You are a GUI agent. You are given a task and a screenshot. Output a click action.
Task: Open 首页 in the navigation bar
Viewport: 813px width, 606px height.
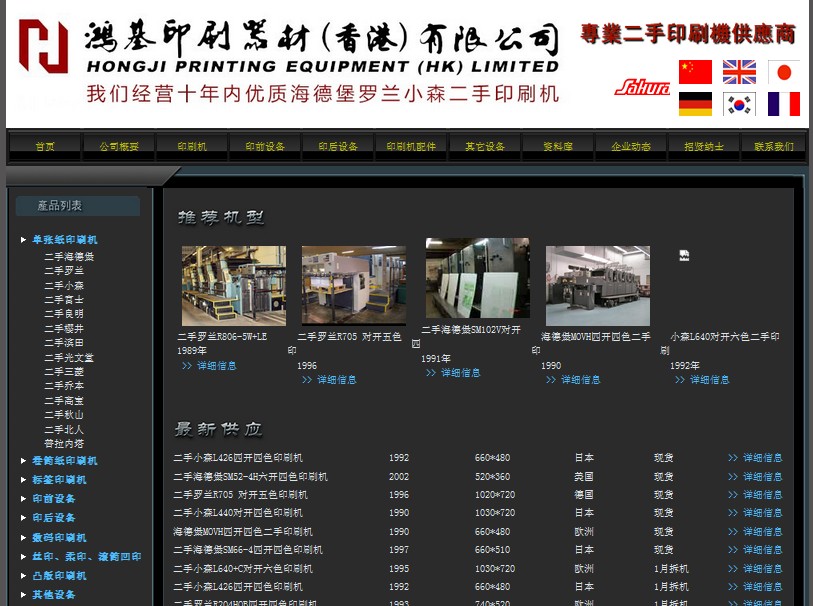pos(45,147)
